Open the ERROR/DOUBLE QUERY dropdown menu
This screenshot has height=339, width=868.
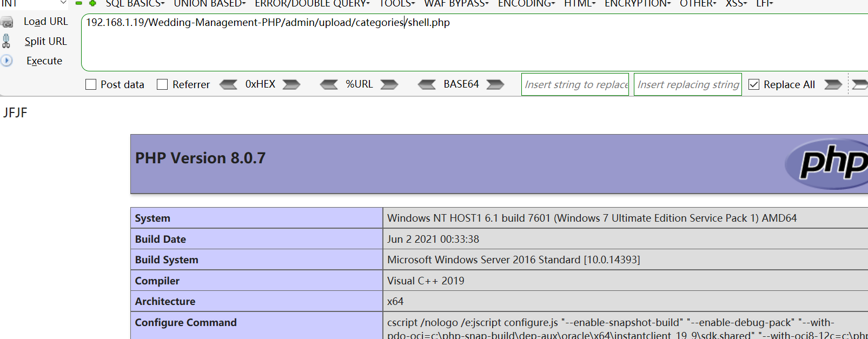313,4
